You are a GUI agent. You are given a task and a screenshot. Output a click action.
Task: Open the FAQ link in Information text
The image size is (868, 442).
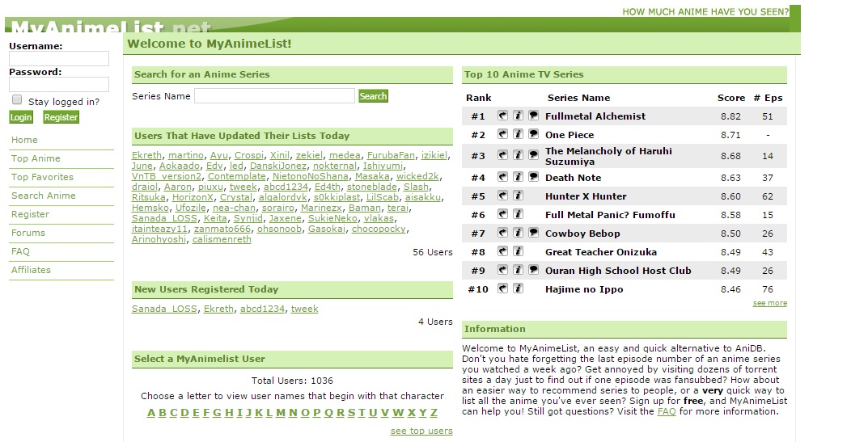[667, 411]
